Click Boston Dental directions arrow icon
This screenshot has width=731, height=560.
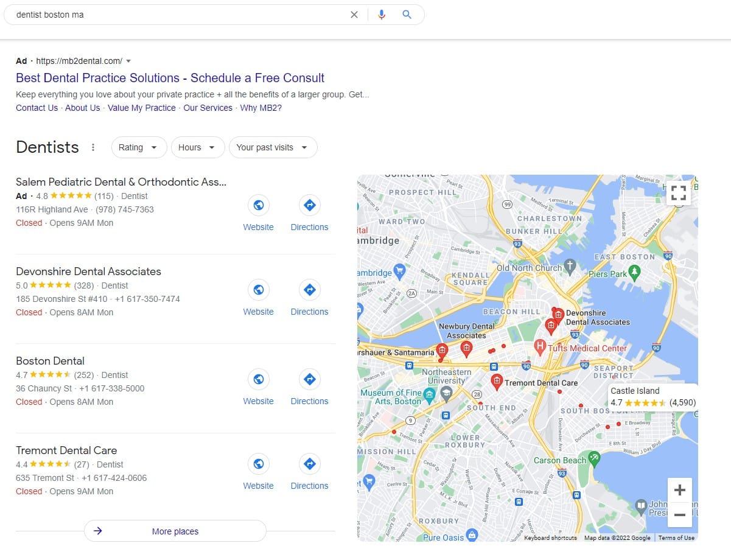(x=310, y=379)
